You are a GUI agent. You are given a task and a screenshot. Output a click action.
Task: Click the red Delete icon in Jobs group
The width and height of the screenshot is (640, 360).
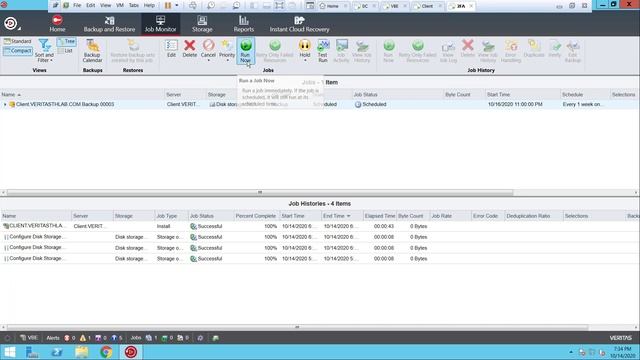(x=189, y=49)
